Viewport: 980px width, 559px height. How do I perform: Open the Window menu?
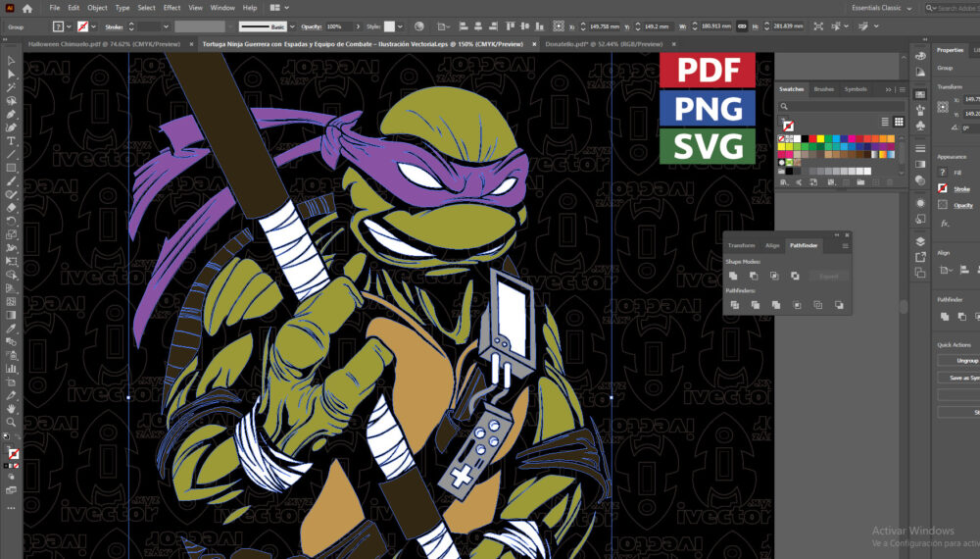click(x=221, y=8)
